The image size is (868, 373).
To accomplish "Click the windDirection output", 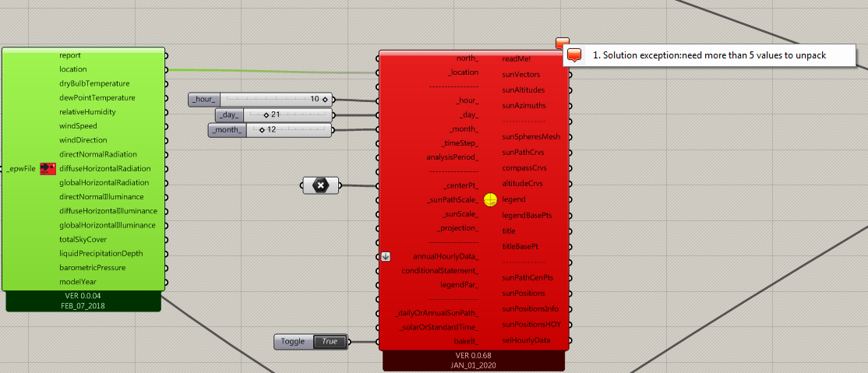I will click(83, 140).
